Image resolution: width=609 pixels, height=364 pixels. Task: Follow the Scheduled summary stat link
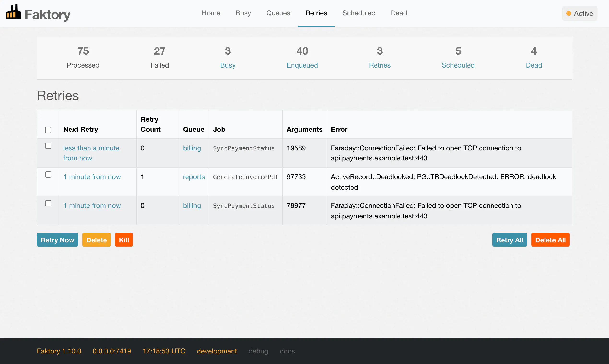coord(458,65)
